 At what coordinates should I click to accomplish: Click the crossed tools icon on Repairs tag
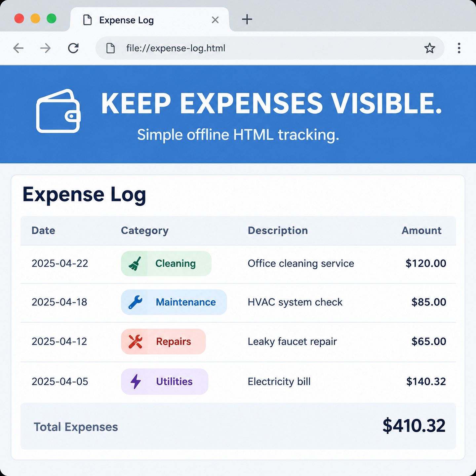click(x=135, y=341)
